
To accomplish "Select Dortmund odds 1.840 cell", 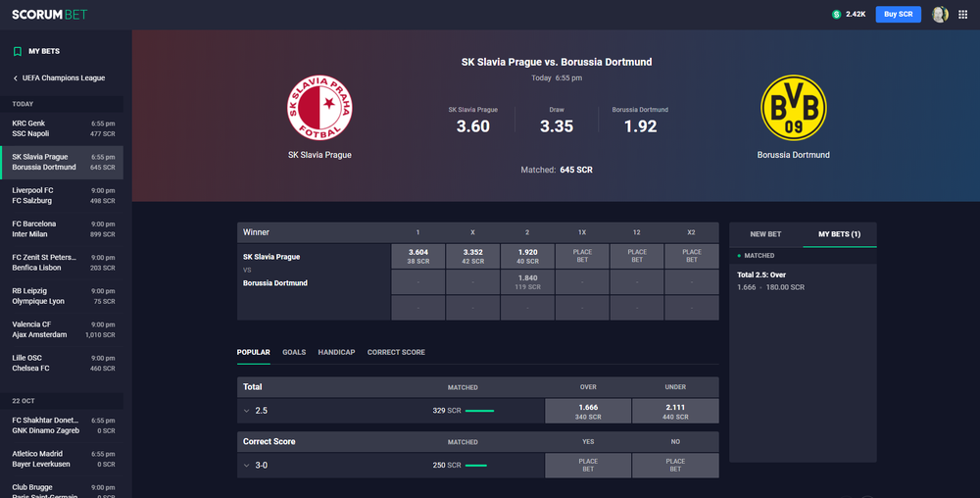I will point(527,281).
